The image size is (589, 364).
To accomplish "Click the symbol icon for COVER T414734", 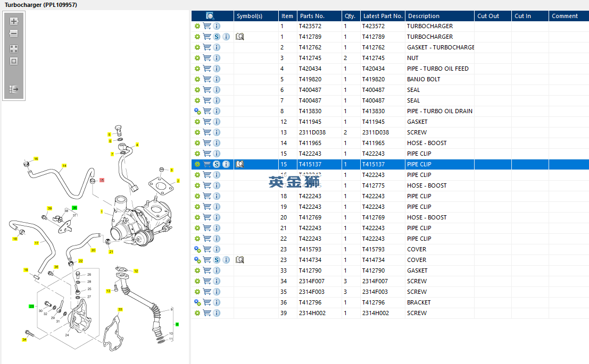I will click(x=239, y=260).
